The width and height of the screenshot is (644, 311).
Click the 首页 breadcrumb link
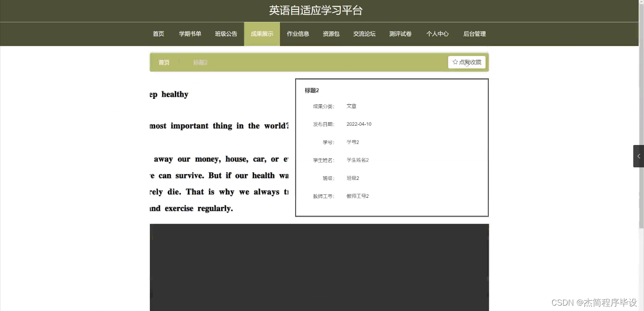(164, 62)
